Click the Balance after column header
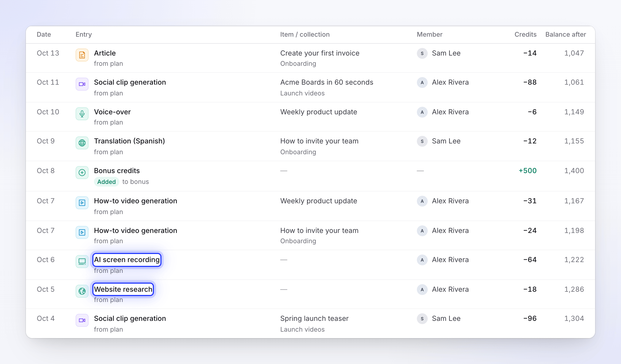Viewport: 621px width, 364px height. 566,35
